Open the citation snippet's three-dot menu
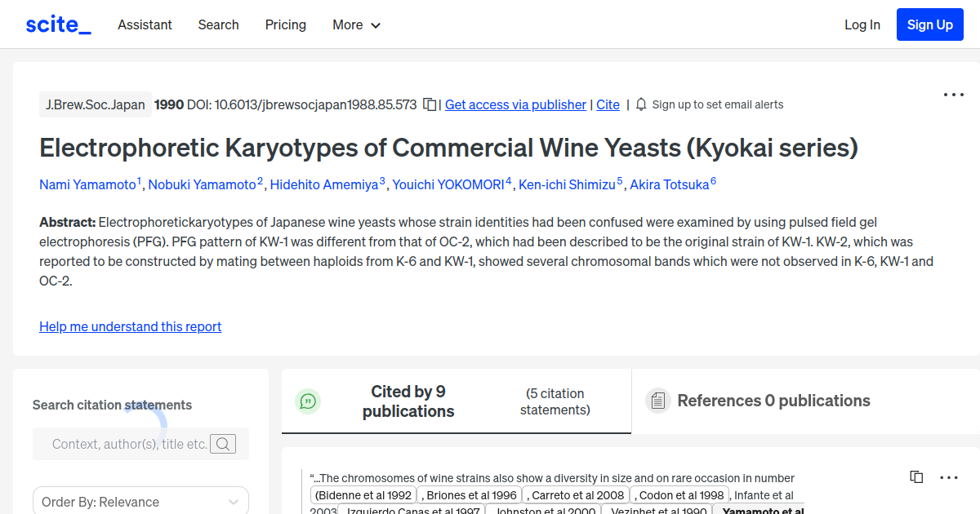The height and width of the screenshot is (514, 980). pos(948,476)
